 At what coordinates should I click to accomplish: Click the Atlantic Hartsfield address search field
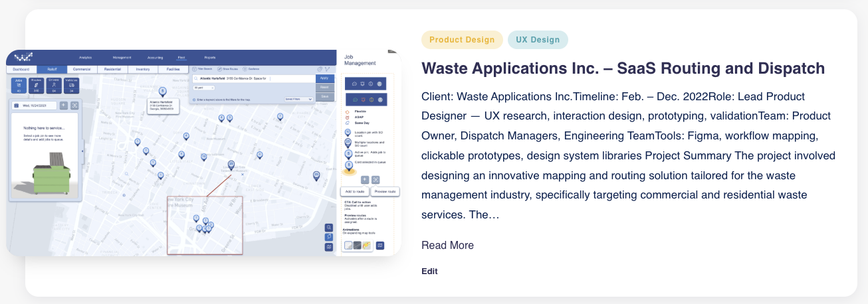[251, 78]
